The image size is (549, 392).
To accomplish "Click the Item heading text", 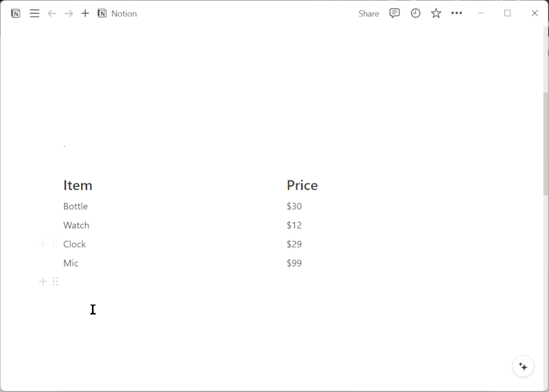I will click(78, 185).
